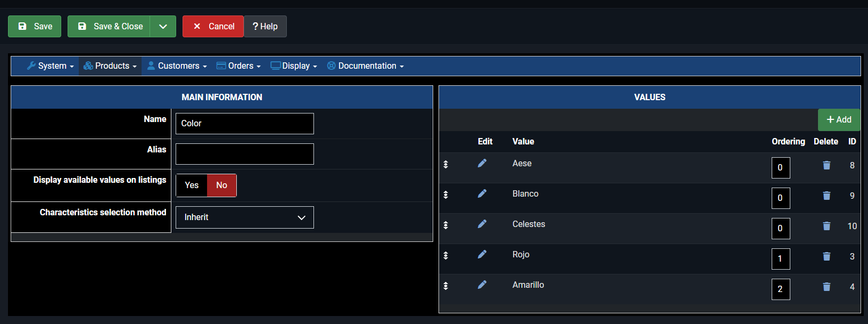
Task: Click the ordering field for Rojo
Action: [781, 259]
